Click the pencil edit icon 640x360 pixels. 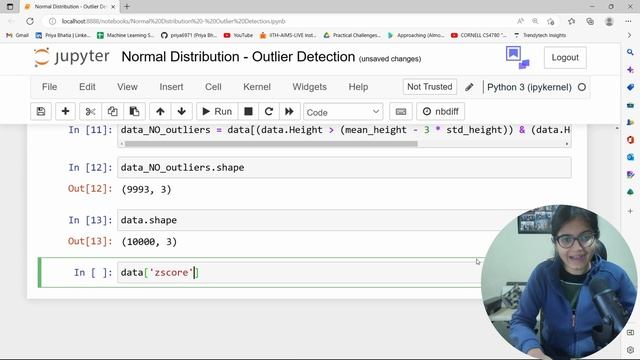pyautogui.click(x=469, y=87)
